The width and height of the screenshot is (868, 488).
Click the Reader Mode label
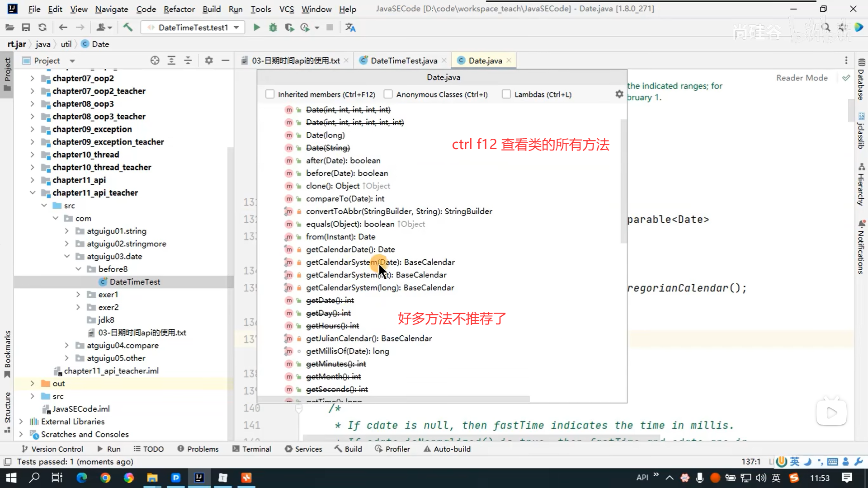pos(802,78)
